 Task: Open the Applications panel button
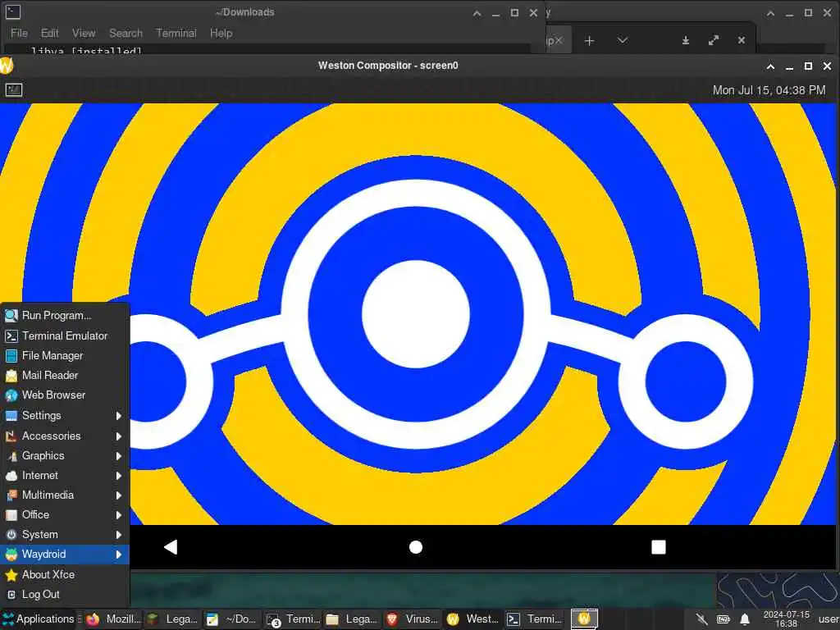[x=39, y=619]
